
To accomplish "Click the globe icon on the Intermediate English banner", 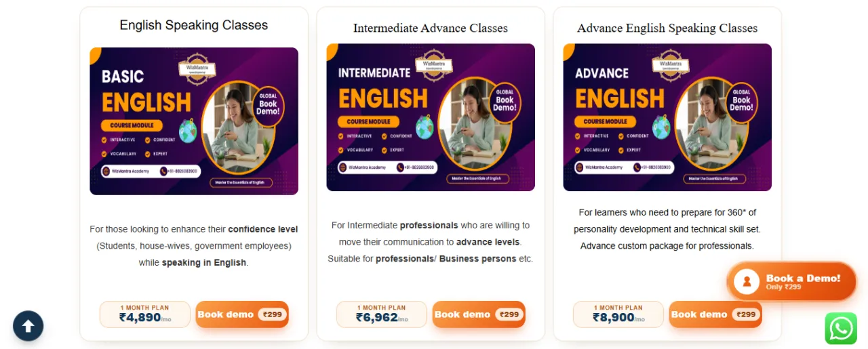I will tap(425, 127).
